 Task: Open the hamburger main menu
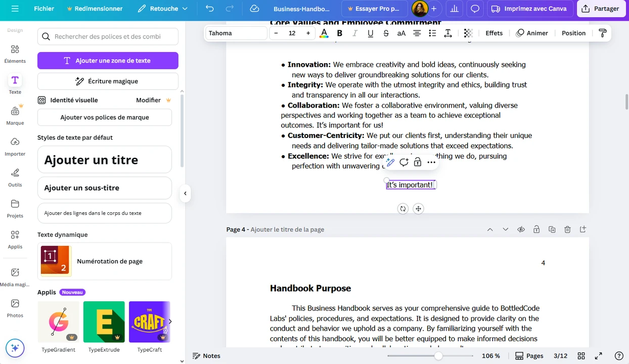(x=15, y=9)
